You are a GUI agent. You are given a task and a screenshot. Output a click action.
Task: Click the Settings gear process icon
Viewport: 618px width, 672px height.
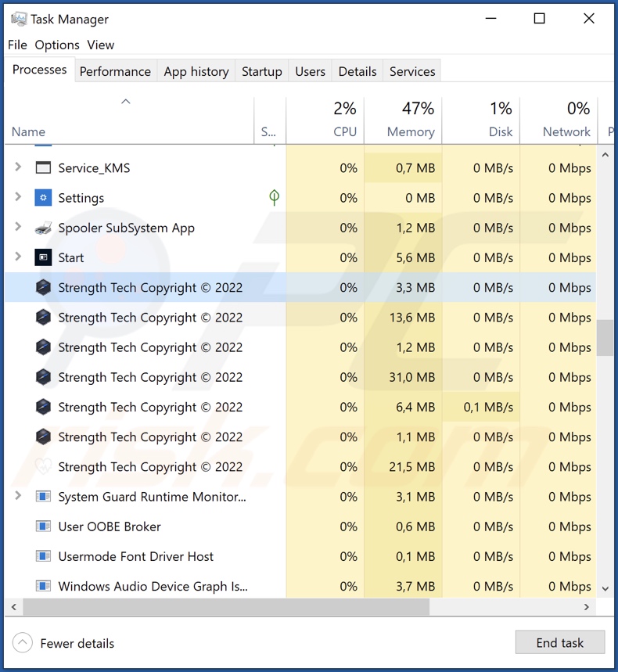point(43,198)
